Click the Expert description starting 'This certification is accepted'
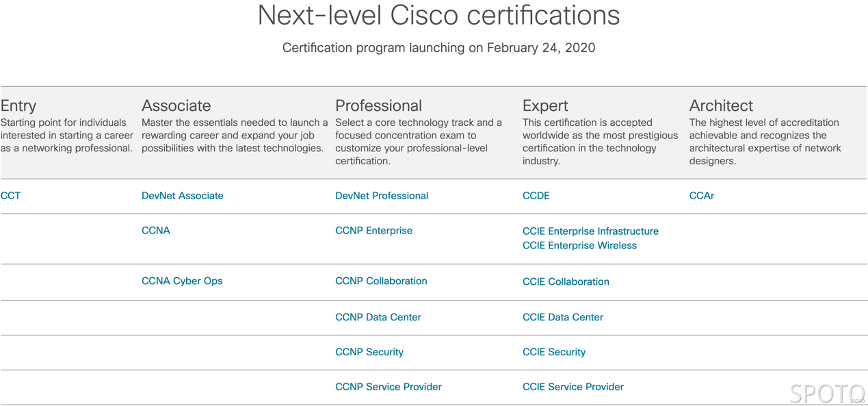The width and height of the screenshot is (868, 406). point(601,142)
